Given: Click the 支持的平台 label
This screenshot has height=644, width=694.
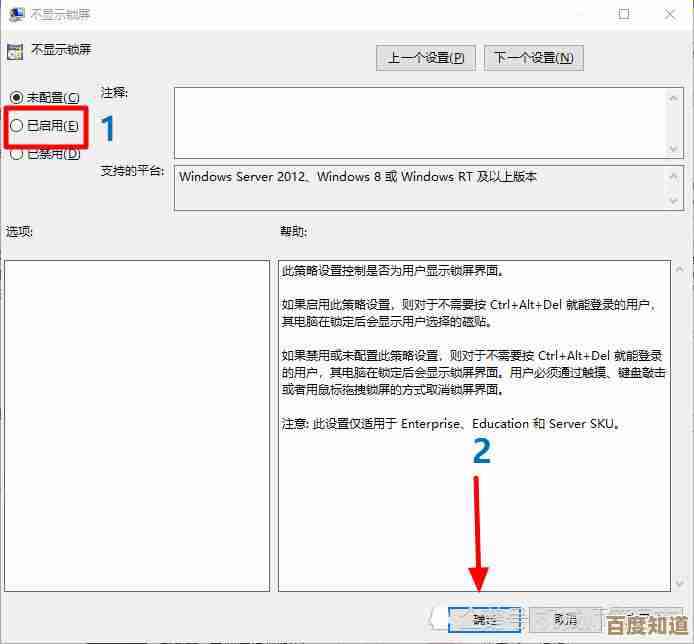Looking at the screenshot, I should point(132,170).
